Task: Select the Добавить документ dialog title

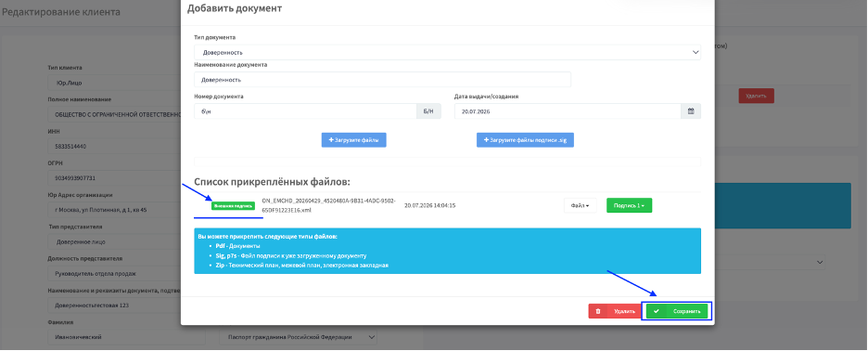Action: tap(235, 8)
